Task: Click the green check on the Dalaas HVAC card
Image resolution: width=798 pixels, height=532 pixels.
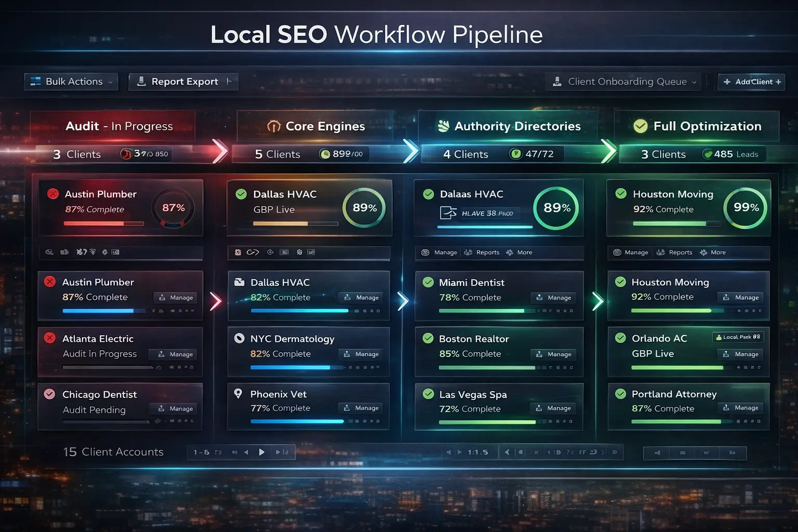Action: pyautogui.click(x=429, y=194)
